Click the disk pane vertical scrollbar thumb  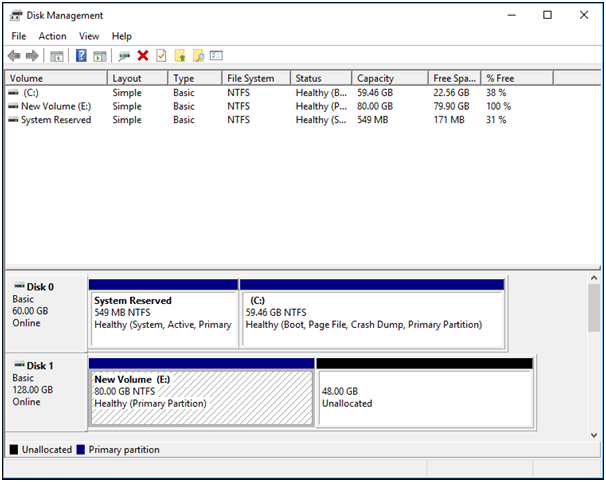pyautogui.click(x=594, y=308)
